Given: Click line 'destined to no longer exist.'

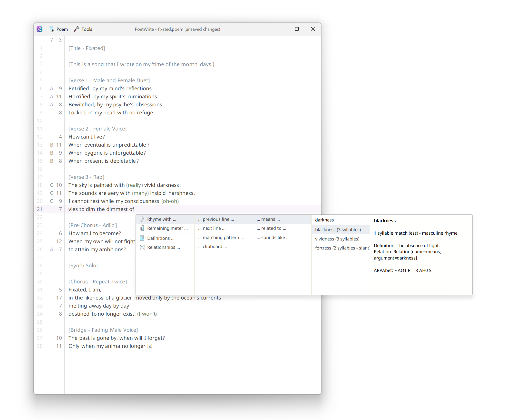Looking at the screenshot, I should (x=102, y=314).
